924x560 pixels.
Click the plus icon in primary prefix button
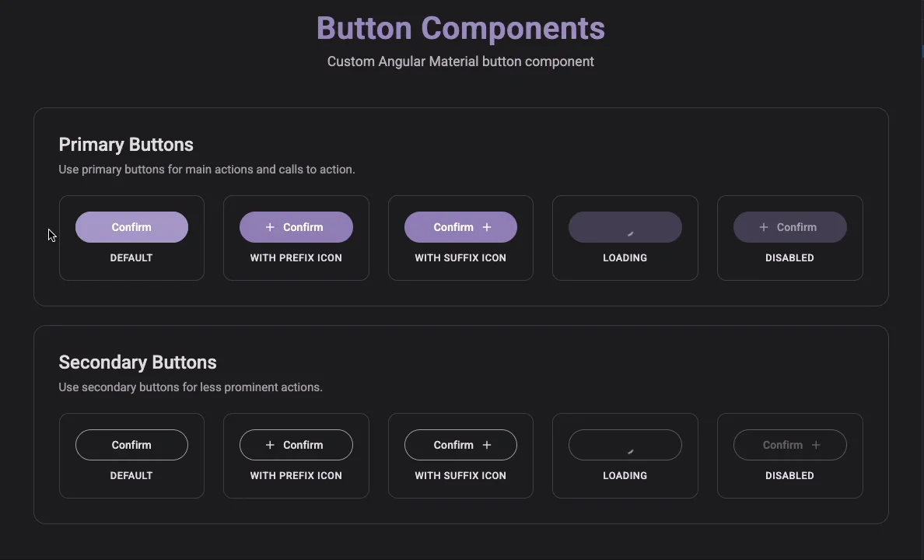[x=270, y=227]
